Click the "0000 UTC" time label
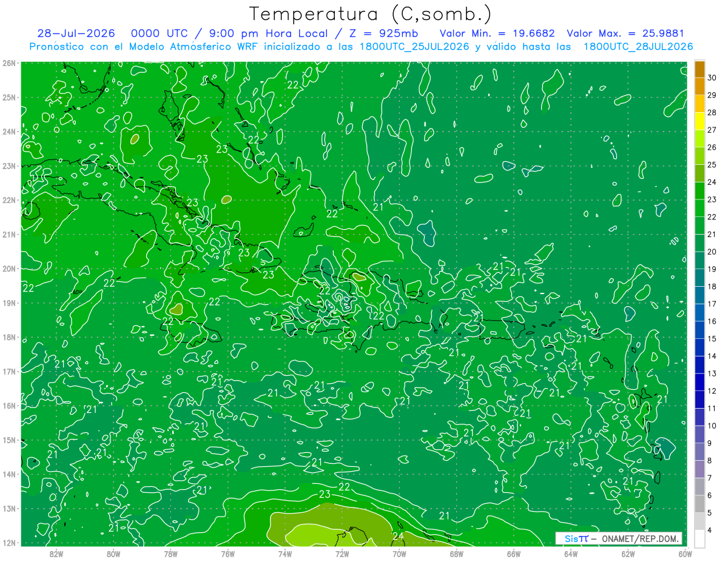Screen dimensions: 728x562 click(x=159, y=33)
